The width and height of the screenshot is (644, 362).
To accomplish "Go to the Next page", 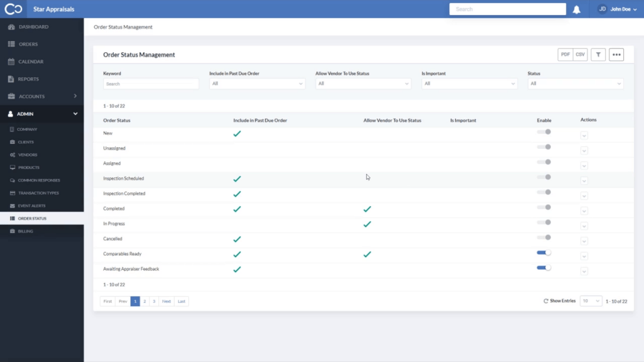I will (x=166, y=301).
